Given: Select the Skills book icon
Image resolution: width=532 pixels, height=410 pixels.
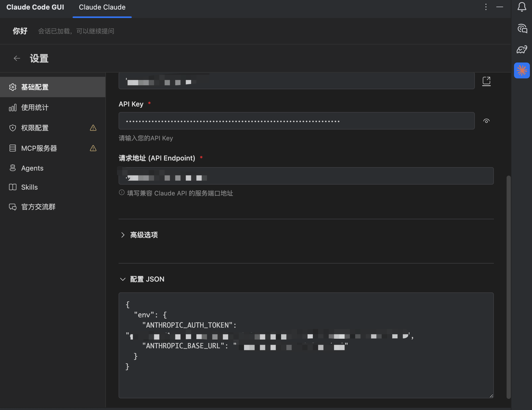Looking at the screenshot, I should click(12, 187).
